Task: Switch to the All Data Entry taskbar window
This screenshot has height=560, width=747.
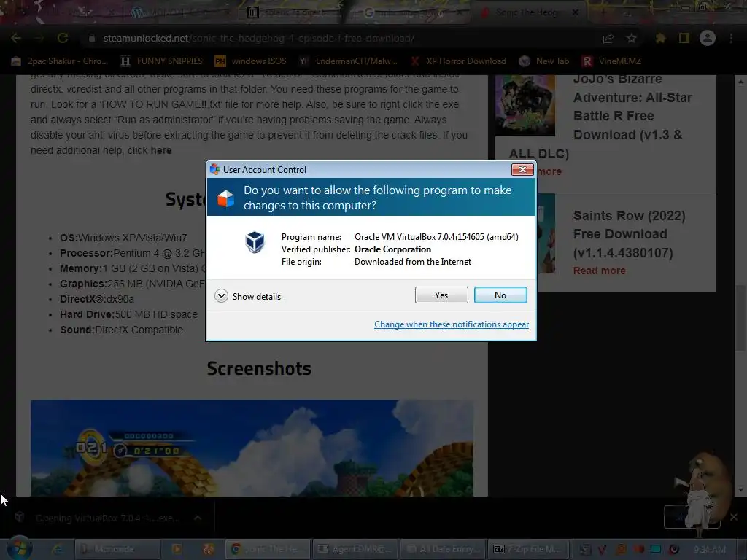Action: 443,549
